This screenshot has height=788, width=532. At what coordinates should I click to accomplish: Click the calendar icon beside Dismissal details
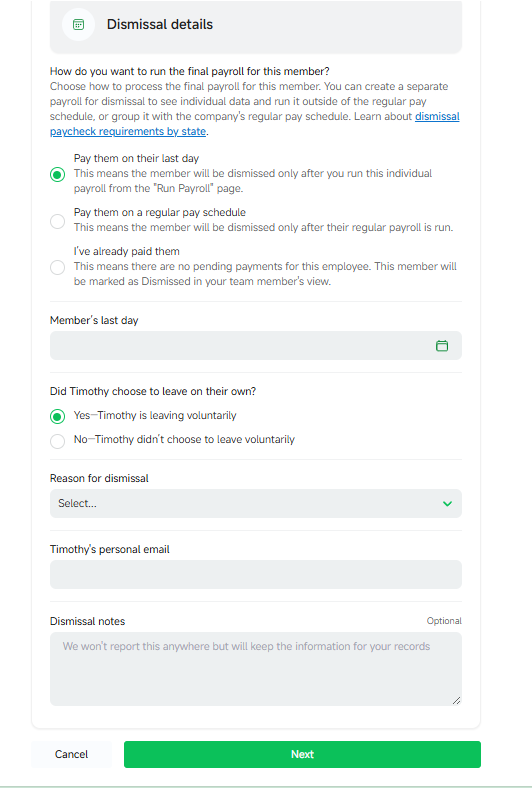coord(78,25)
